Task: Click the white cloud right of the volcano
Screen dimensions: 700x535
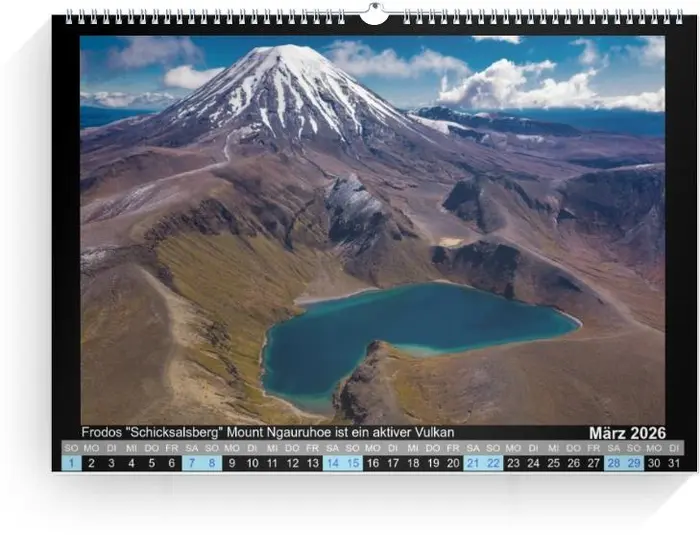Action: [500, 85]
